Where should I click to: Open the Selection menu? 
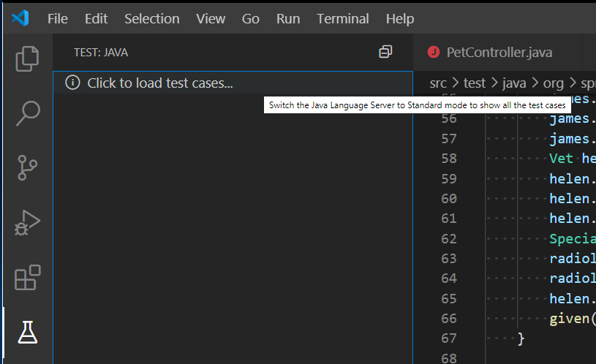[x=152, y=18]
